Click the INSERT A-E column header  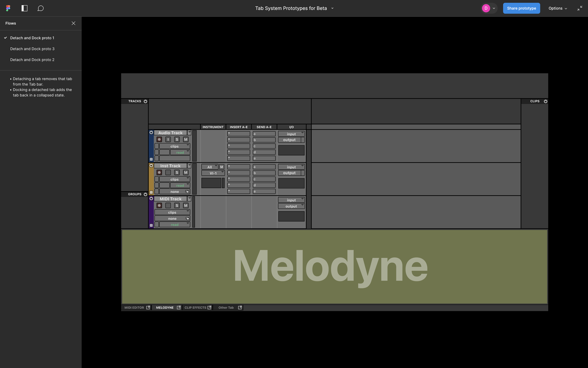tap(239, 127)
